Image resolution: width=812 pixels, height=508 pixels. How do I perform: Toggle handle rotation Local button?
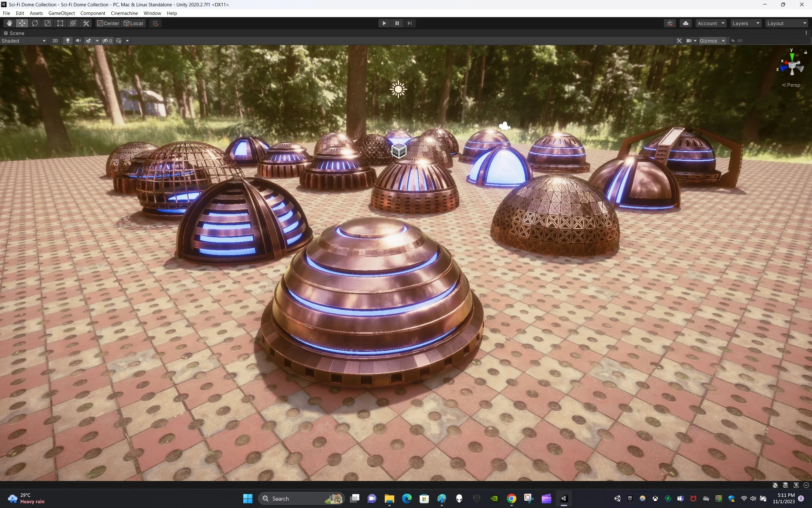pos(134,23)
